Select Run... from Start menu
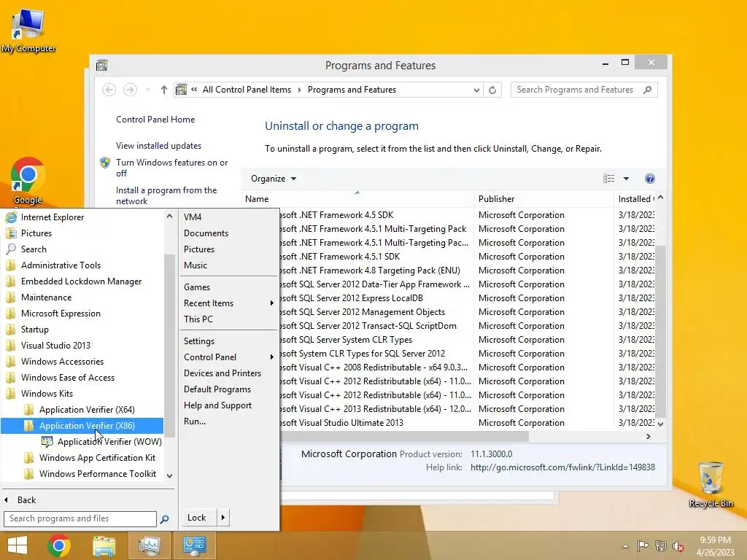747x560 pixels. [x=195, y=421]
